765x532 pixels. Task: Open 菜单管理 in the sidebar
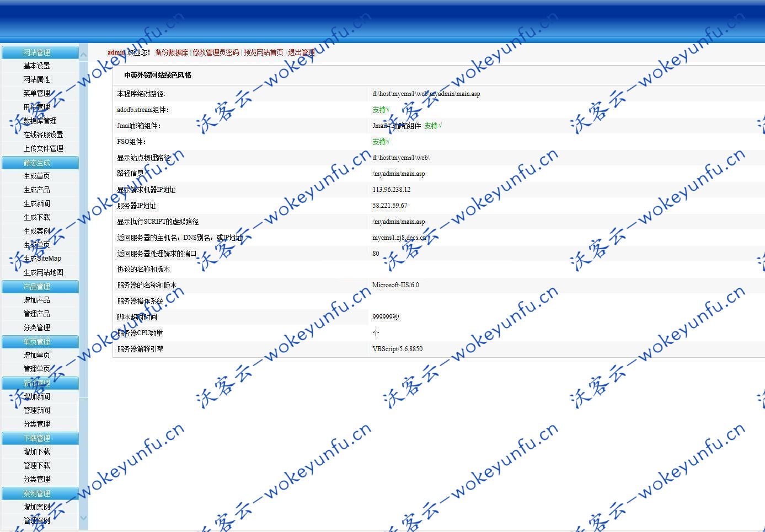click(x=36, y=93)
